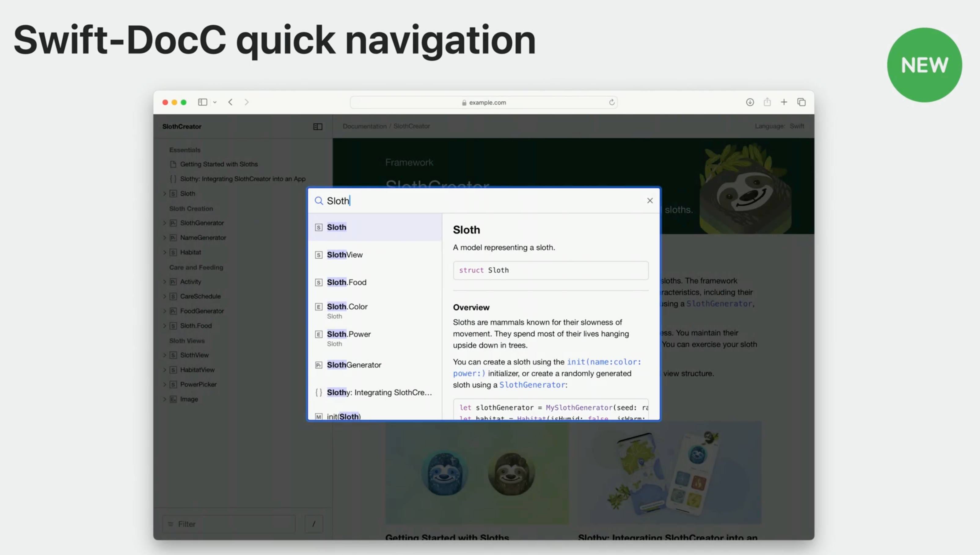980x555 pixels.
Task: Select SlothView in search results
Action: 345,255
